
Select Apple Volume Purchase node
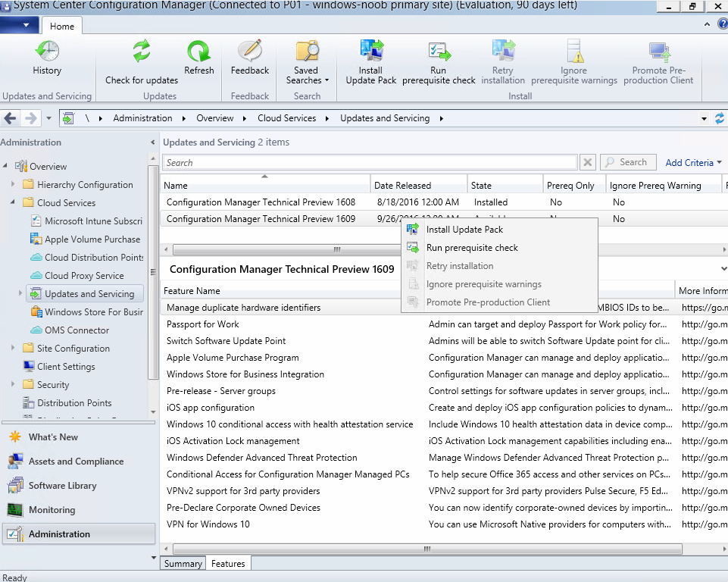point(86,239)
